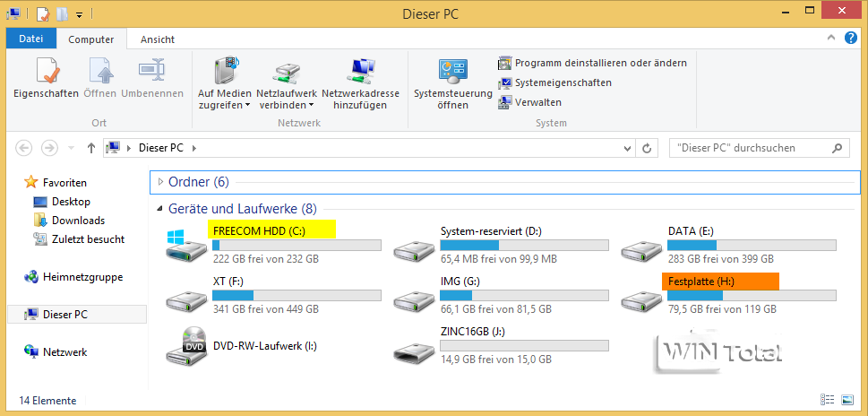Open Customize Quick Access Toolbar dropdown

click(x=79, y=15)
